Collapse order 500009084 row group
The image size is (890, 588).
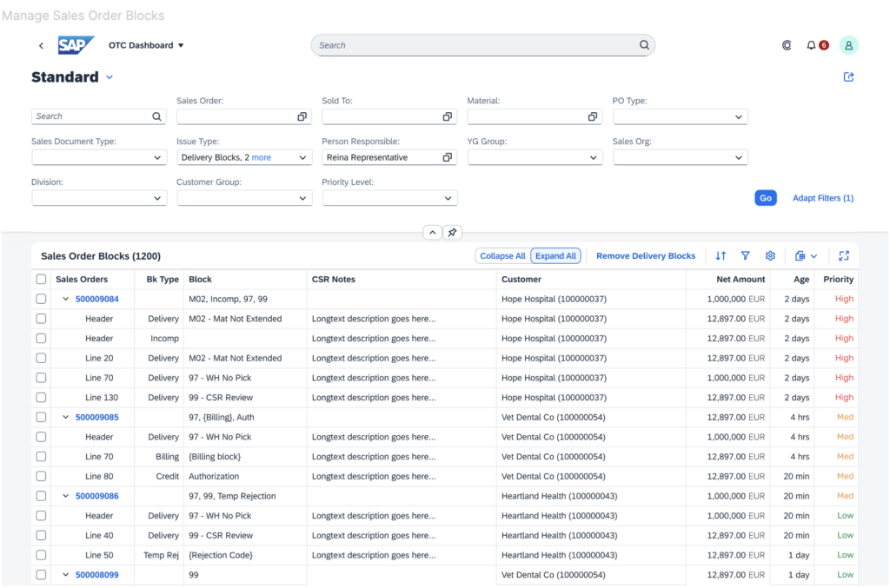click(65, 299)
